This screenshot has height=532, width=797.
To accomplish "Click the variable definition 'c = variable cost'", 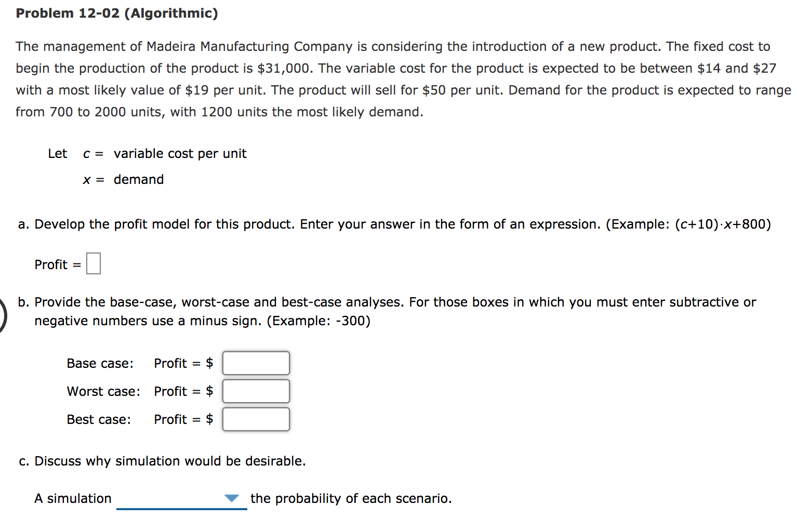I will [x=165, y=153].
